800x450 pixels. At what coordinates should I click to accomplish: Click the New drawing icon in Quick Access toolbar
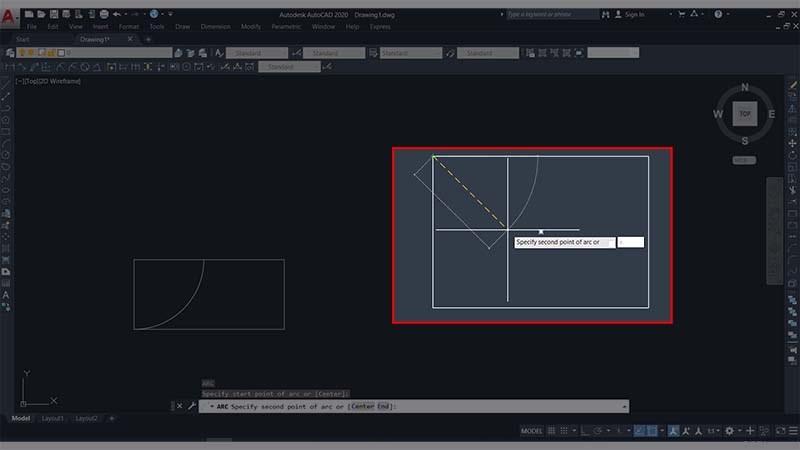pos(29,14)
